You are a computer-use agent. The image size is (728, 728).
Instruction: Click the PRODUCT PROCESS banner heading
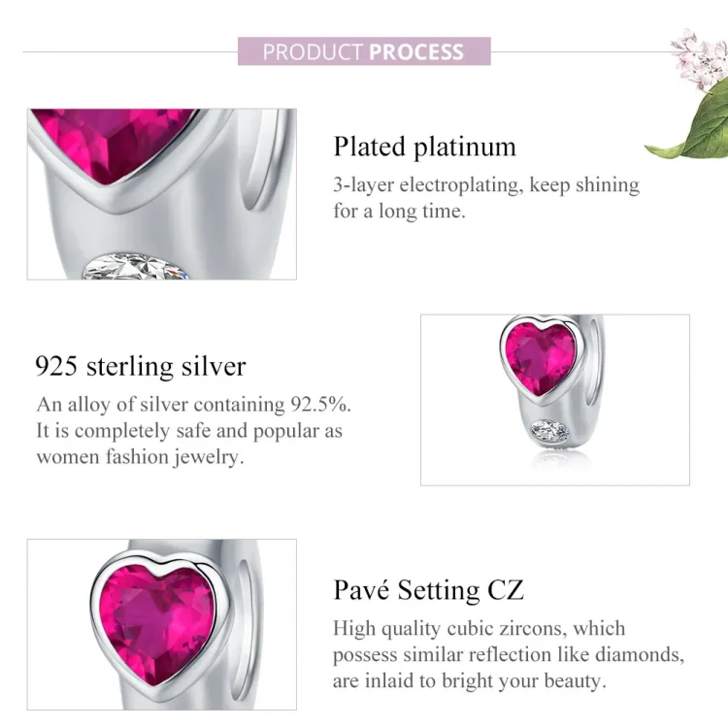(x=364, y=51)
